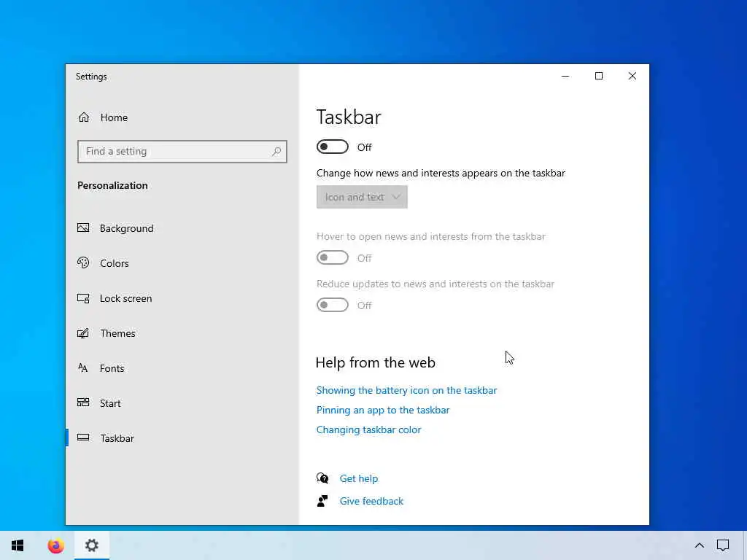Show hidden icons tray chevron

700,545
